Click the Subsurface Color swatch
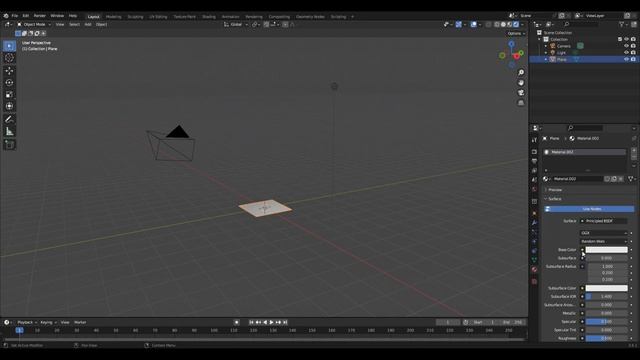 pos(607,288)
